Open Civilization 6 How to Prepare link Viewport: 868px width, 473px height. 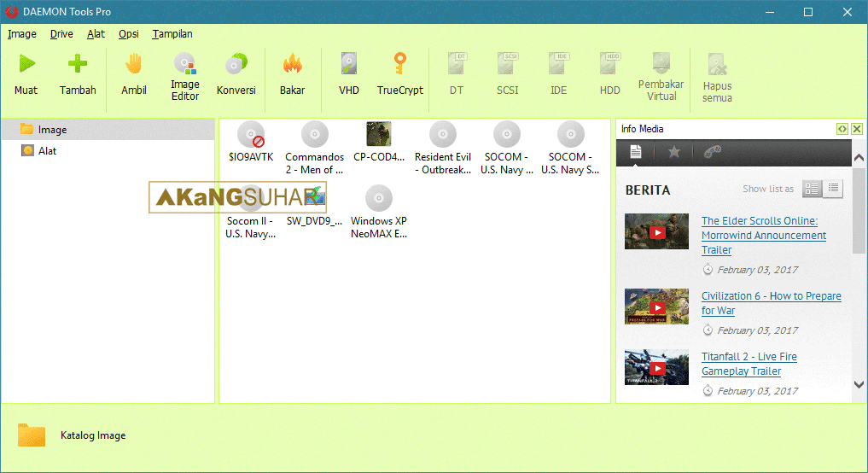[771, 303]
